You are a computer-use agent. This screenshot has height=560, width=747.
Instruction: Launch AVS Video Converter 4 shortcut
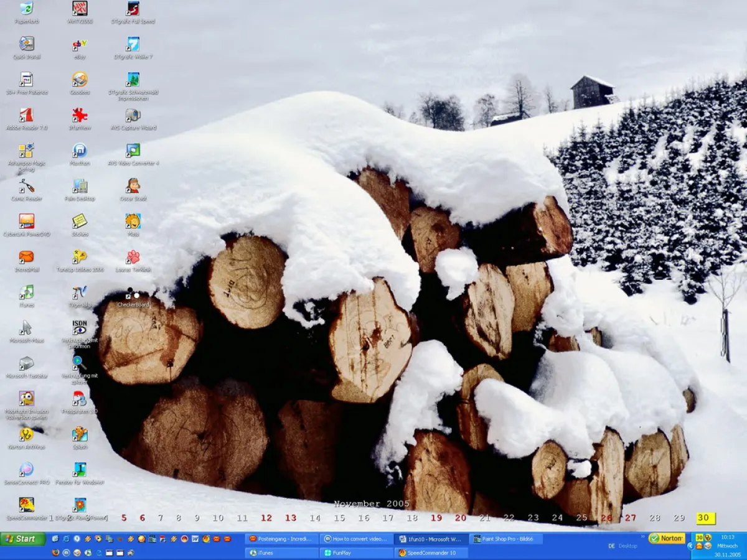click(133, 151)
